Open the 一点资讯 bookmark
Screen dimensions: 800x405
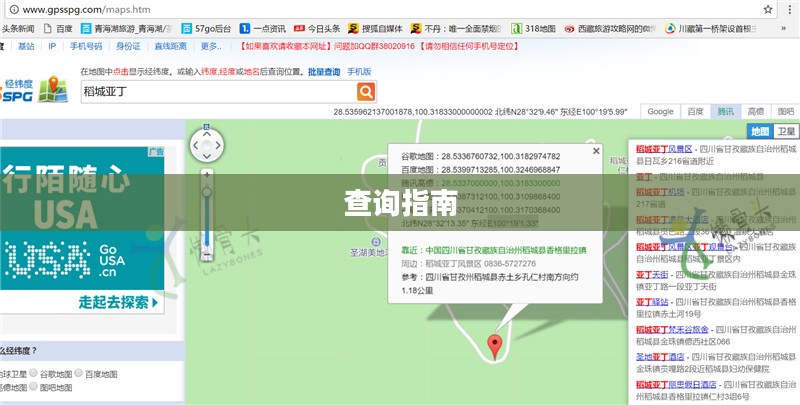[263, 29]
